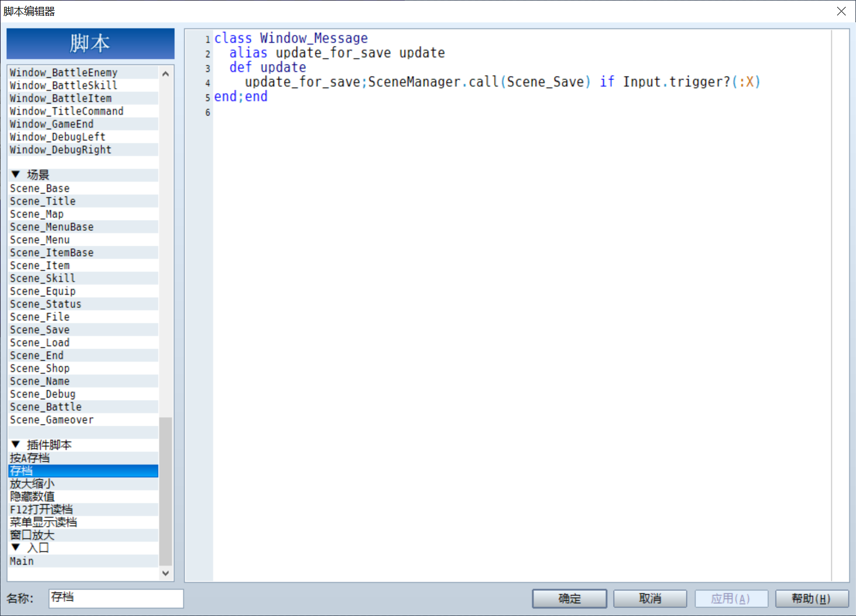The image size is (856, 616).
Task: Select the Window_GameEnd script
Action: (83, 124)
